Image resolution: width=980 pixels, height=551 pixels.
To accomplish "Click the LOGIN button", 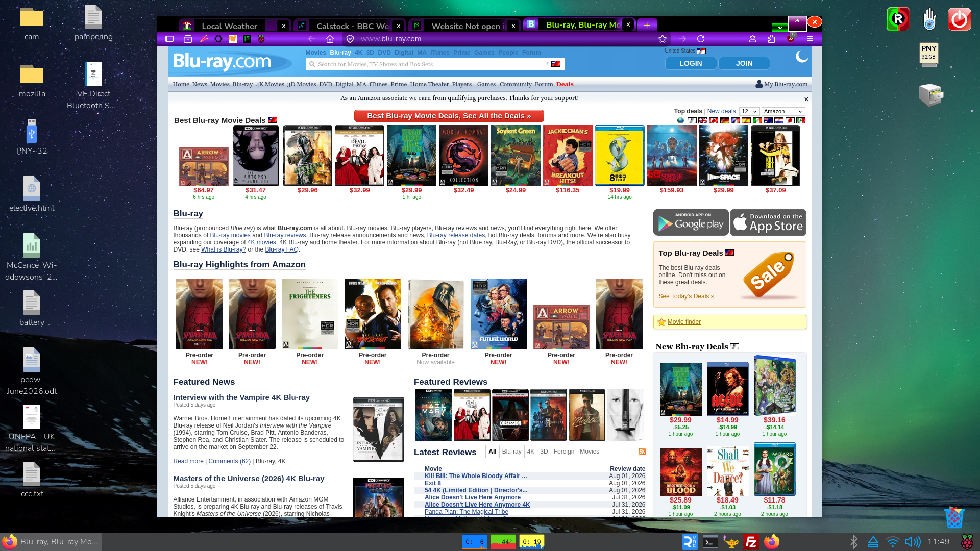I will [691, 63].
